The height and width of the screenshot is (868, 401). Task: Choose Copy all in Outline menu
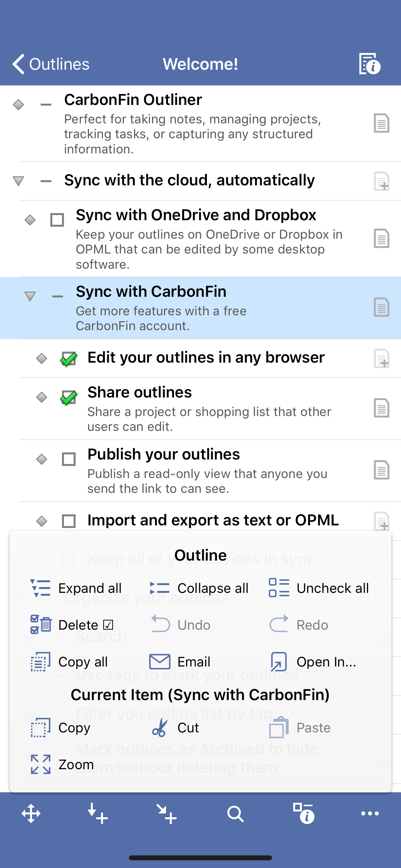69,661
